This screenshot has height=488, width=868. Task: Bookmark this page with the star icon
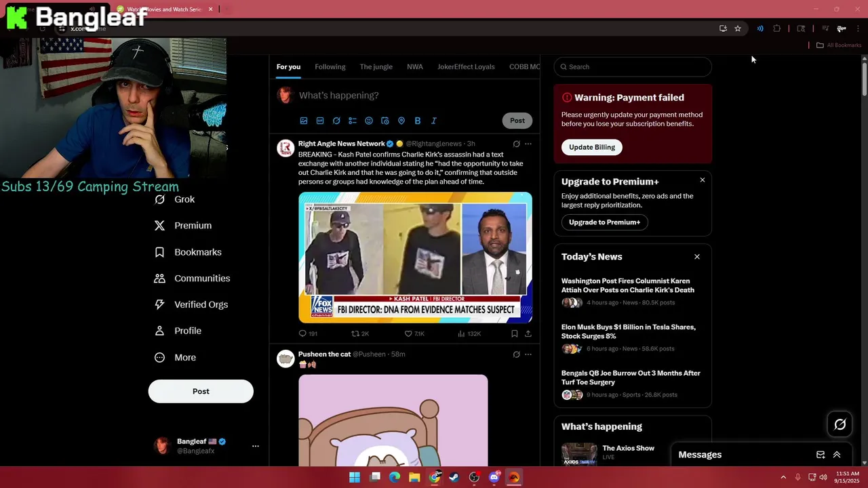[738, 28]
